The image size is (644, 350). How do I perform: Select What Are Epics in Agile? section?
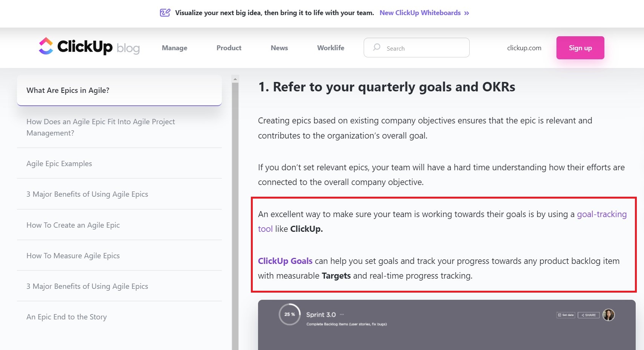pyautogui.click(x=119, y=90)
